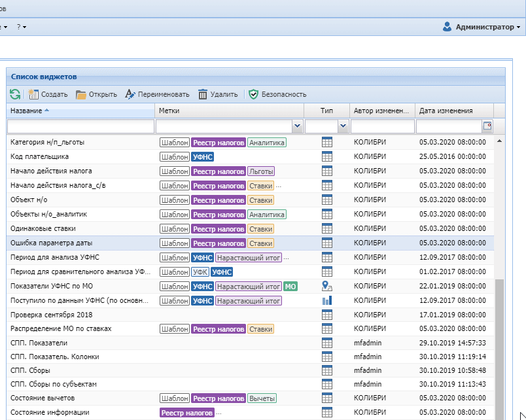Image resolution: width=526 pixels, height=420 pixels.
Task: Click table icon in Код плательщика row
Action: point(326,156)
